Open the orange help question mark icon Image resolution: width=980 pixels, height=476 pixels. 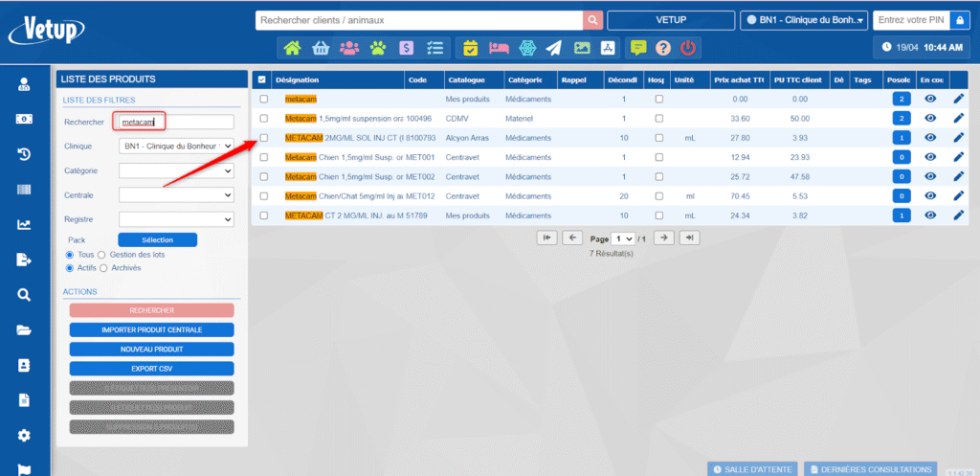point(662,48)
